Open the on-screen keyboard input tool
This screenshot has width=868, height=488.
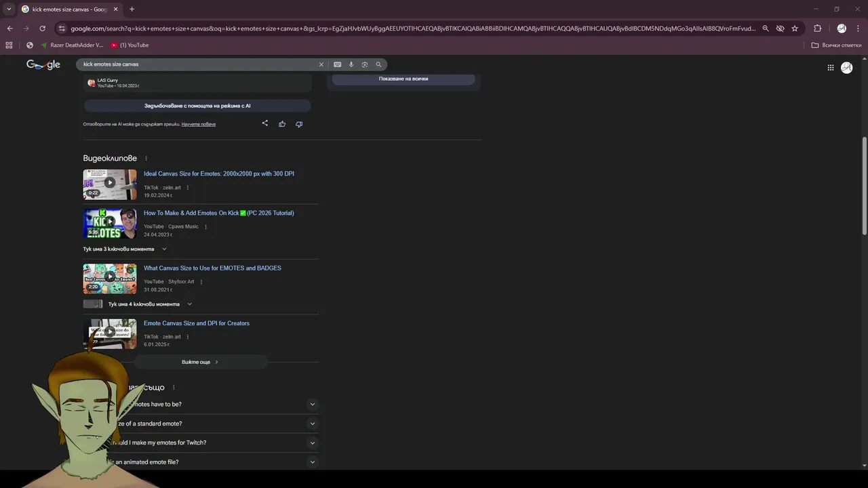coord(337,64)
